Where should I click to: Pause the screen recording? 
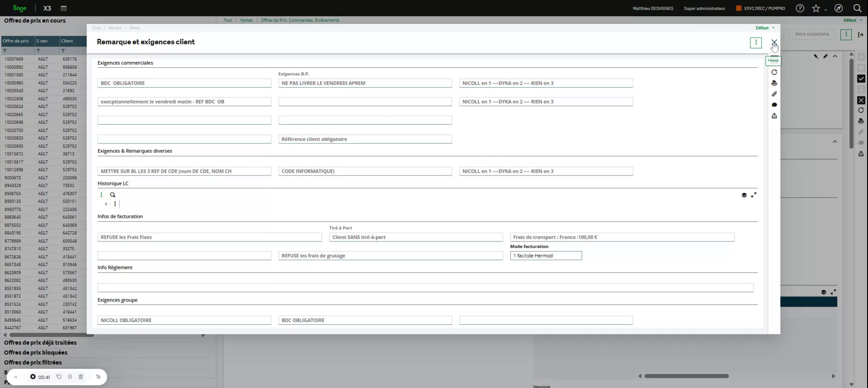[70, 377]
